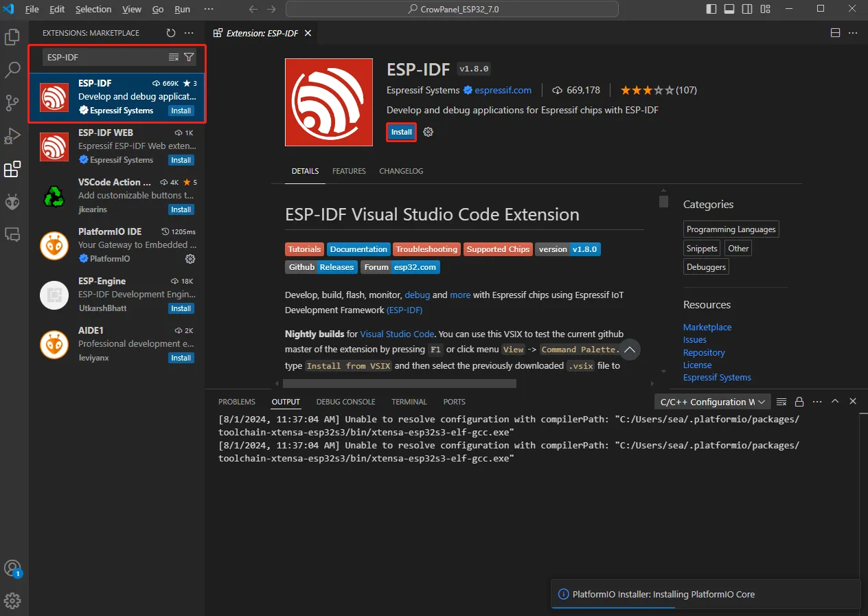Open the Repository resource link

point(704,352)
